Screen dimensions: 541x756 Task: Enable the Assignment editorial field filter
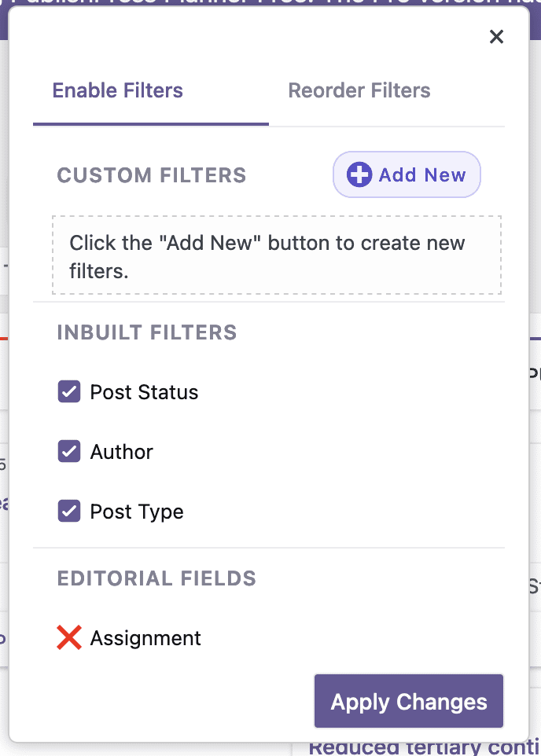point(69,637)
